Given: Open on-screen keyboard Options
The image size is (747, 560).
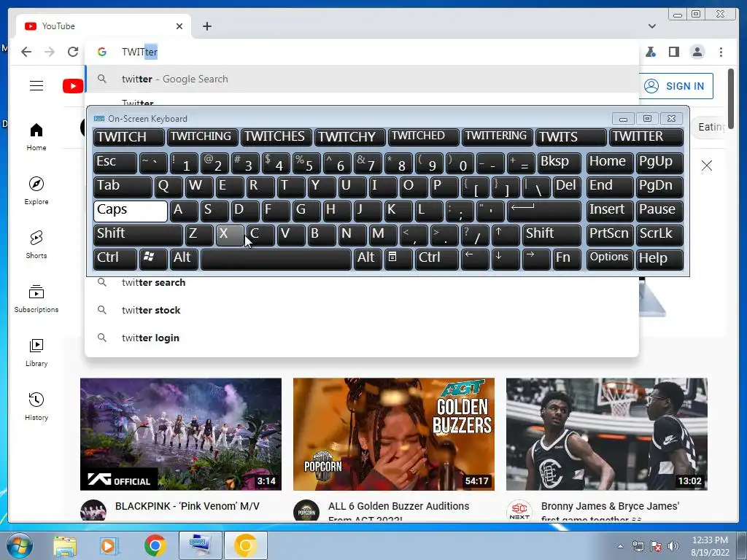Looking at the screenshot, I should point(610,260).
